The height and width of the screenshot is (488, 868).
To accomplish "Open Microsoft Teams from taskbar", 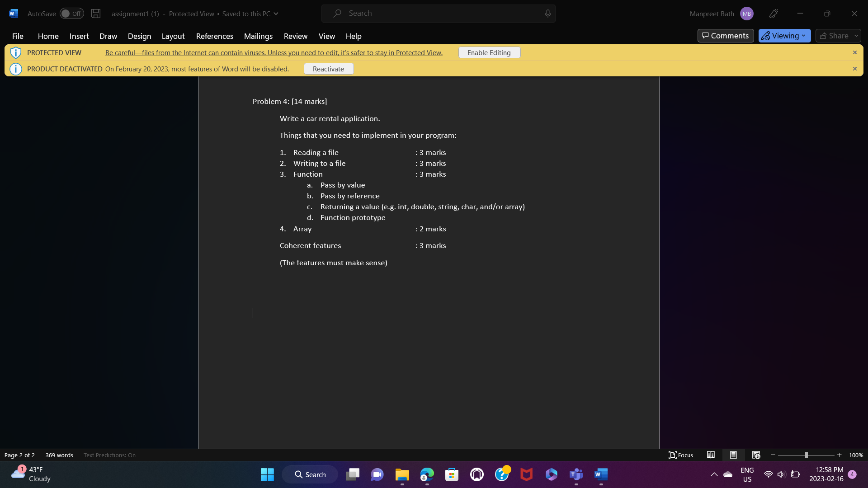I will 576,474.
